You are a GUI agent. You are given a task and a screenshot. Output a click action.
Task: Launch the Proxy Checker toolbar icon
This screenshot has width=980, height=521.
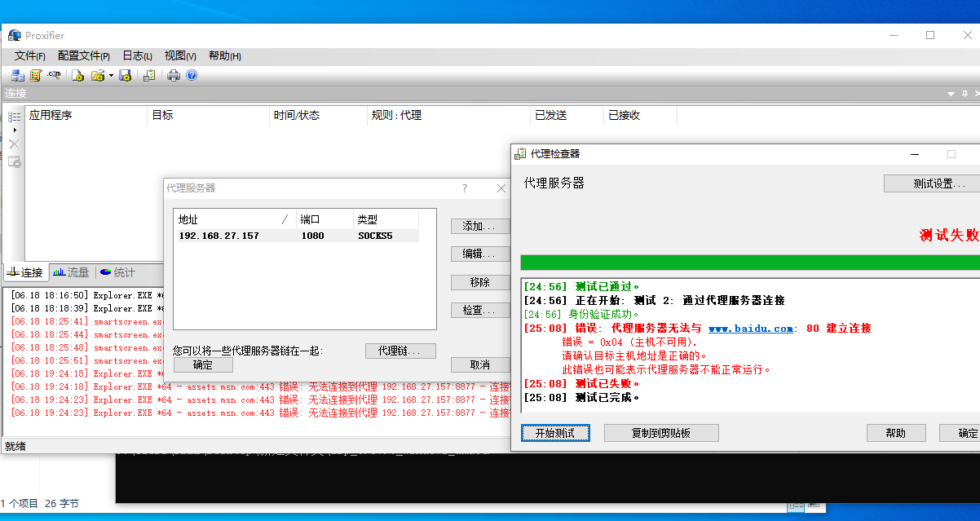[149, 75]
